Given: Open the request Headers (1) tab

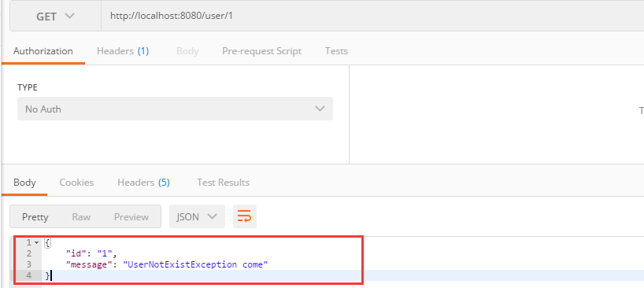Looking at the screenshot, I should pyautogui.click(x=123, y=51).
